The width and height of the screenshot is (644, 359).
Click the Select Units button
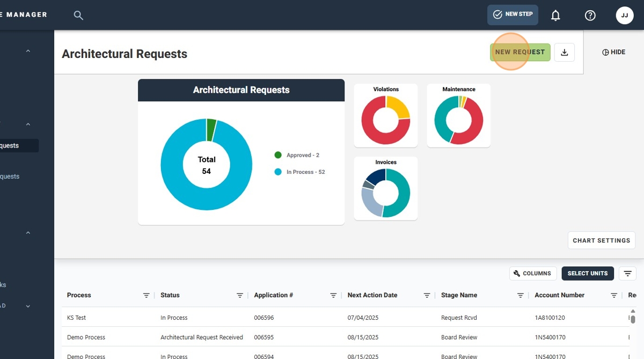(x=588, y=274)
